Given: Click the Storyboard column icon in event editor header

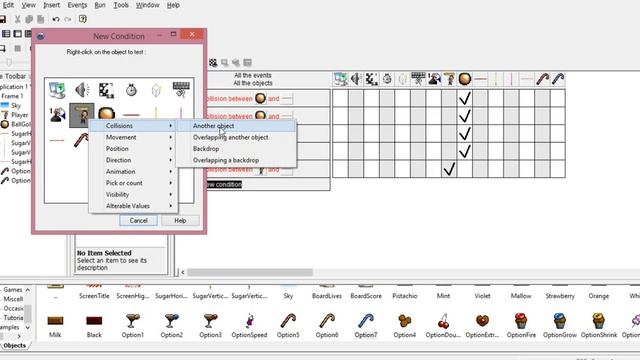Looking at the screenshot, I should pyautogui.click(x=371, y=79).
